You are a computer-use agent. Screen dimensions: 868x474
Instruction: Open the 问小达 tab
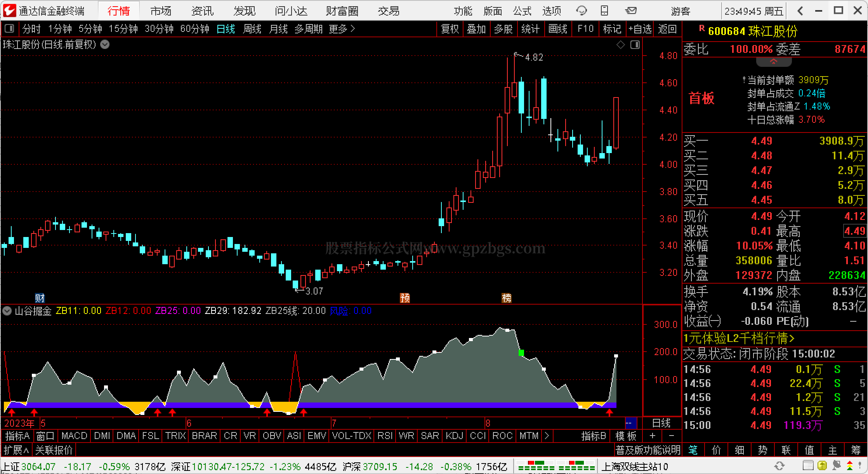pos(291,11)
